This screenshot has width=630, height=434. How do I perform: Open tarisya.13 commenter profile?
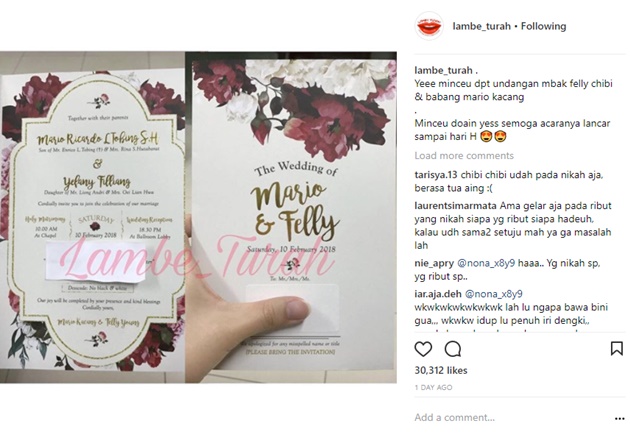(436, 175)
